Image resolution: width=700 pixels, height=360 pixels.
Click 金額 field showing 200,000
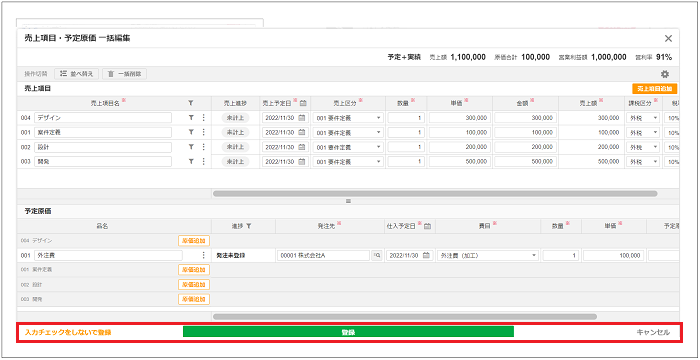[x=525, y=147]
